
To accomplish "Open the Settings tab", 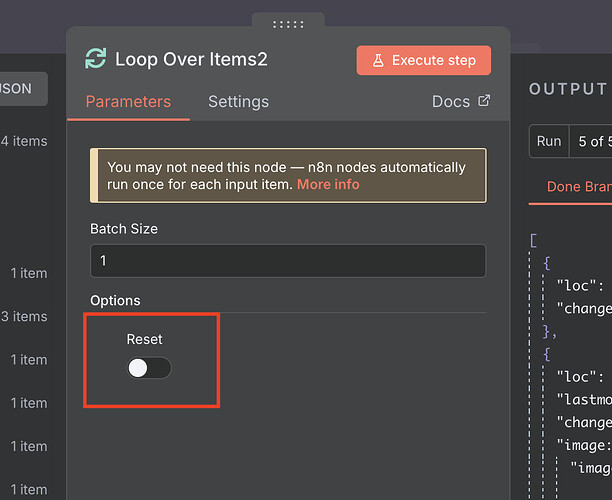I will click(x=238, y=102).
